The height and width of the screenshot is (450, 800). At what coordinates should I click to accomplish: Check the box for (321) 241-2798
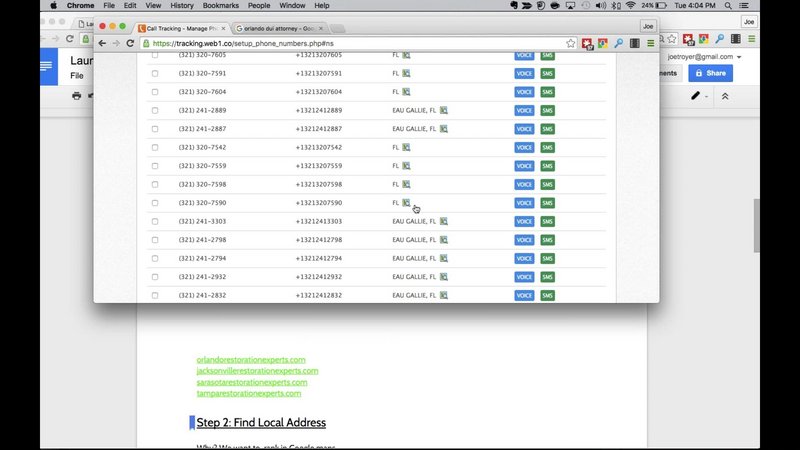tap(155, 240)
